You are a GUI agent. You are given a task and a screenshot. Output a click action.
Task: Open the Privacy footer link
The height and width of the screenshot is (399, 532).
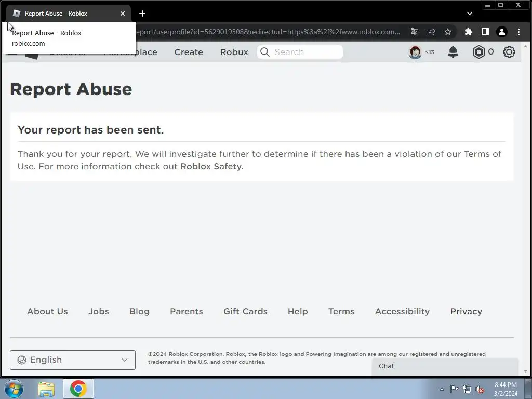(x=466, y=312)
